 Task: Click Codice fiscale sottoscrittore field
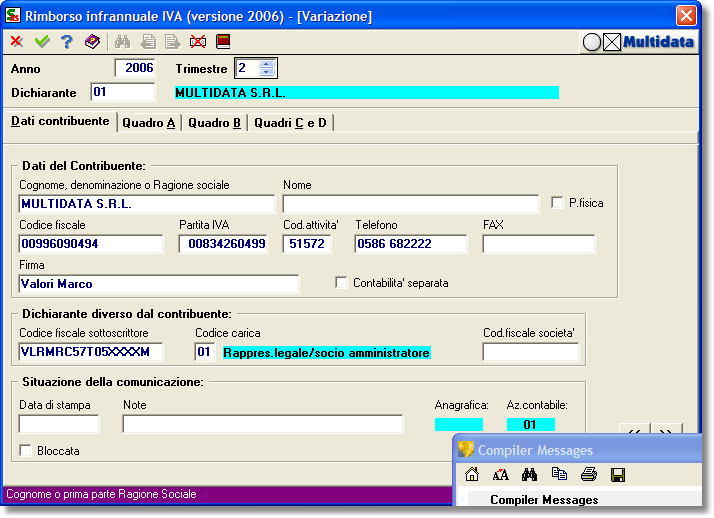91,352
